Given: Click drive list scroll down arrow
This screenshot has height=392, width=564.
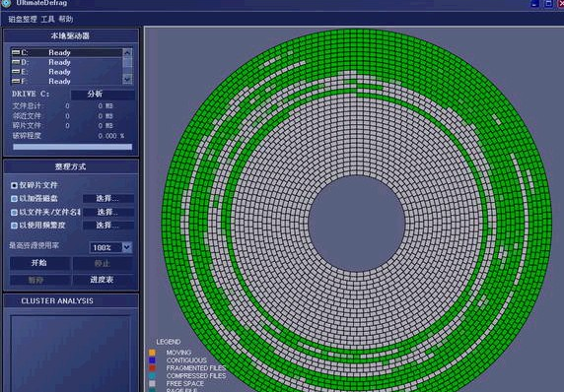Looking at the screenshot, I should 127,80.
